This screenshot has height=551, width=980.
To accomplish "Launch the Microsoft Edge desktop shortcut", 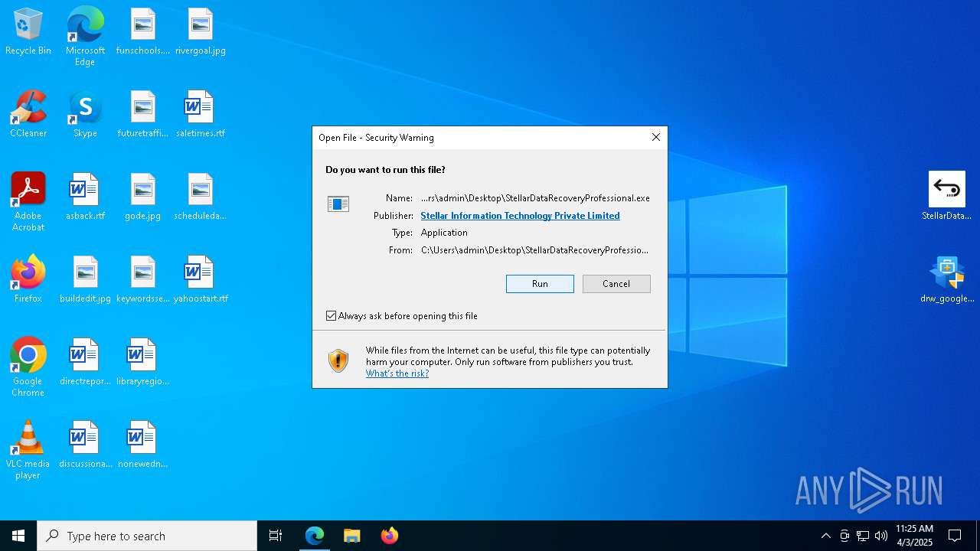I will (85, 37).
